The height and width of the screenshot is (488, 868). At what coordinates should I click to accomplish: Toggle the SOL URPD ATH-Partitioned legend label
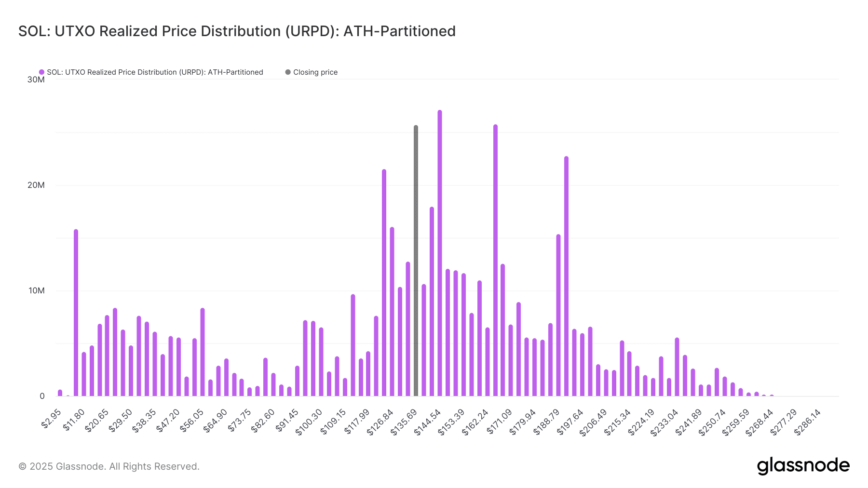pyautogui.click(x=155, y=72)
